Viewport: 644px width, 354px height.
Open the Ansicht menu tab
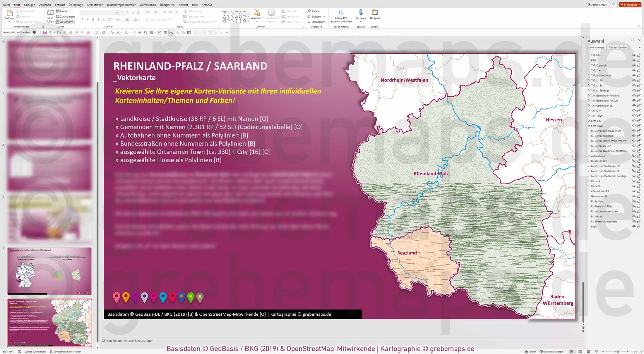coord(183,5)
